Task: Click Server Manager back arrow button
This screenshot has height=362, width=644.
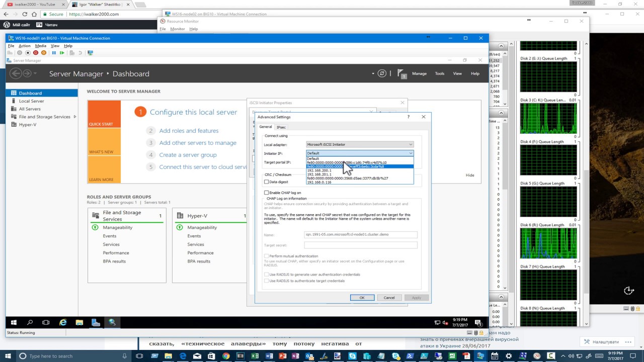Action: [x=16, y=73]
